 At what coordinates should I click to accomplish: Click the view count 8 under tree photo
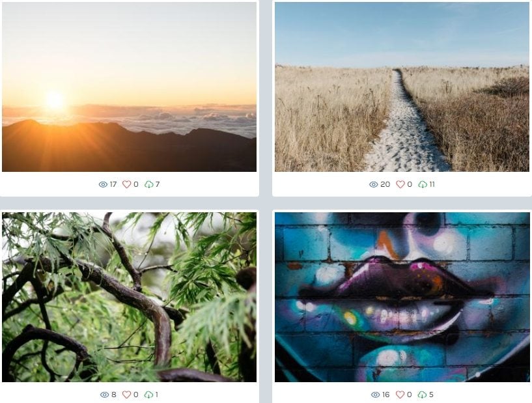(x=114, y=395)
